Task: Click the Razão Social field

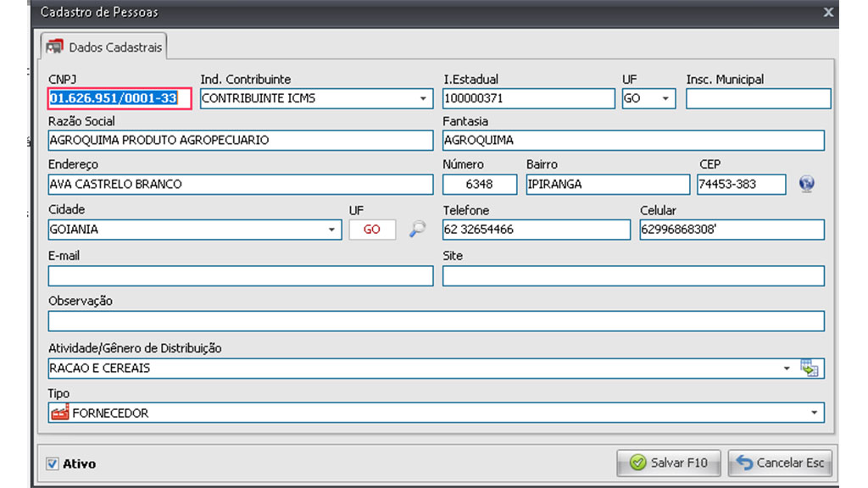Action: [x=241, y=140]
